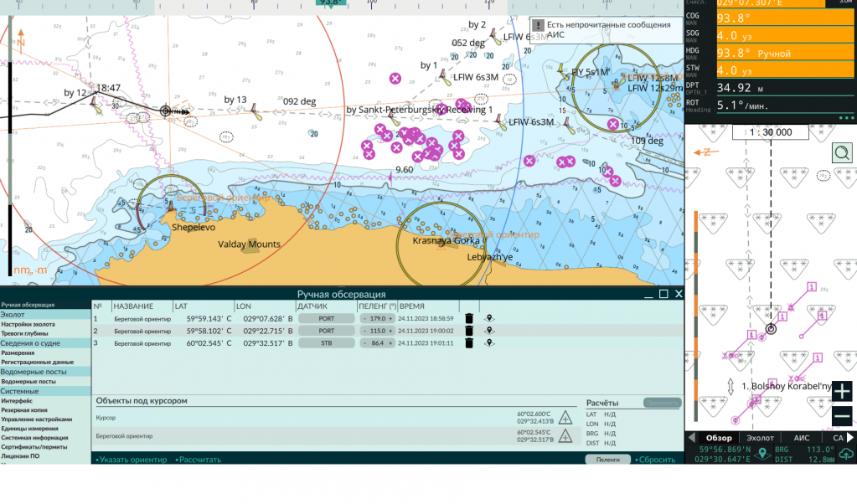Viewport: 857px width, 504px height.
Task: Zoom out using the minus button
Action: click(x=842, y=416)
